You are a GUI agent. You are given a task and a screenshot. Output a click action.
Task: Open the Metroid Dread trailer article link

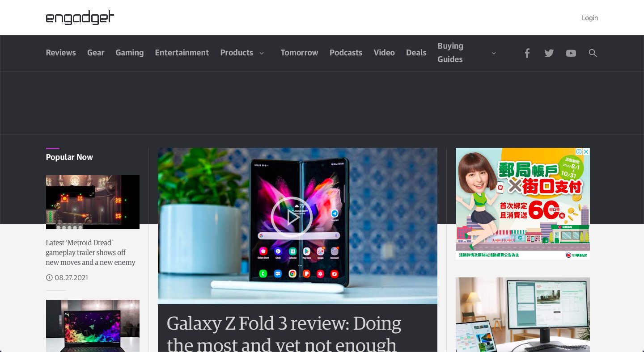[x=90, y=252]
